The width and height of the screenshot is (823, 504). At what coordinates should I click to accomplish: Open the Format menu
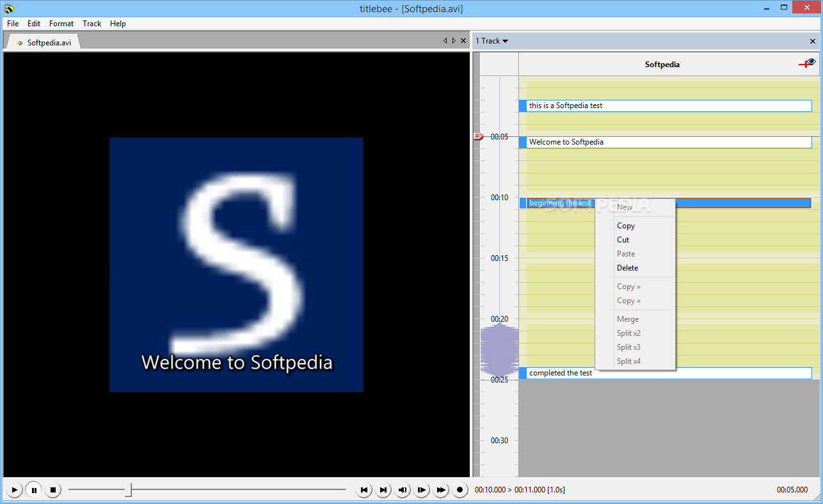click(x=61, y=24)
